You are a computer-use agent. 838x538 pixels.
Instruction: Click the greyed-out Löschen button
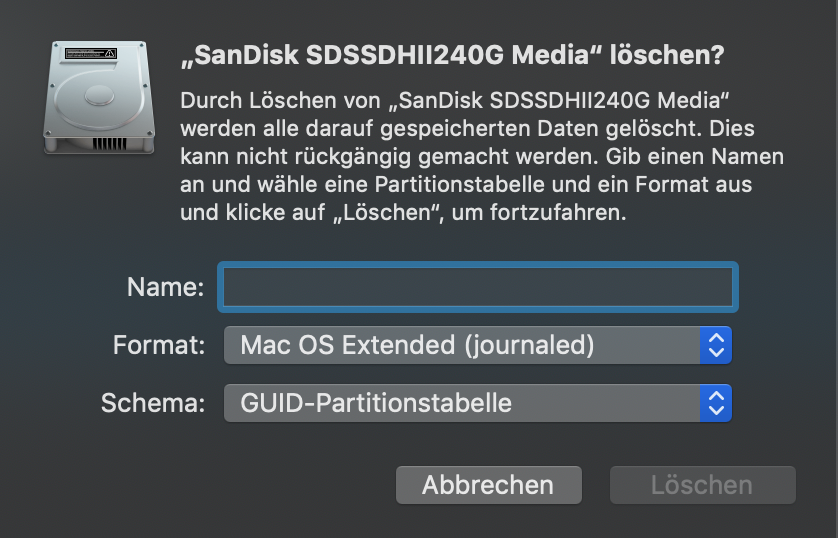click(x=702, y=485)
